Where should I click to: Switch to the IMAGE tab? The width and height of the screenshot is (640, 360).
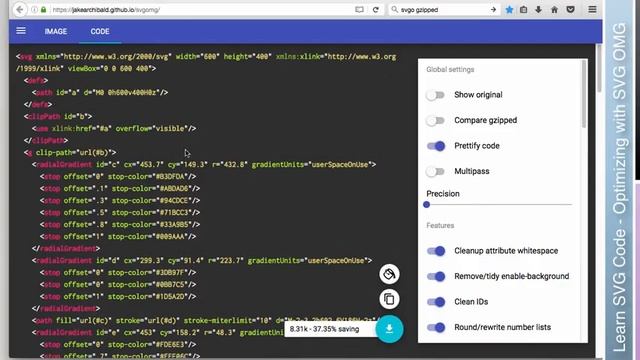pyautogui.click(x=56, y=31)
